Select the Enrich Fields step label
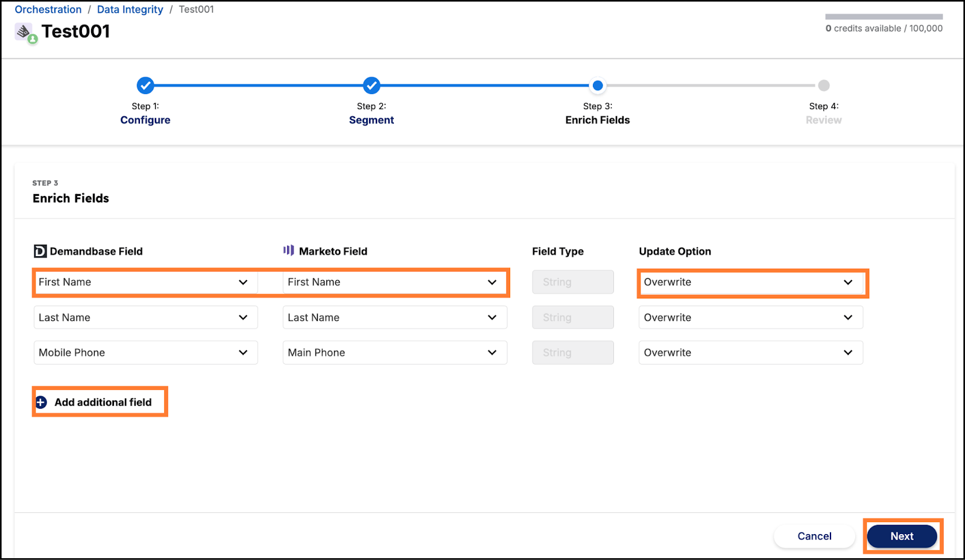This screenshot has width=965, height=560. [598, 120]
